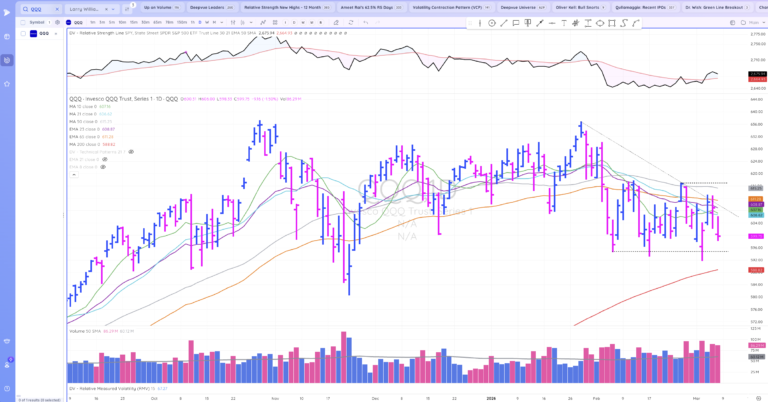
Task: Open the Deepvue Leaders screen tab
Action: pos(212,8)
